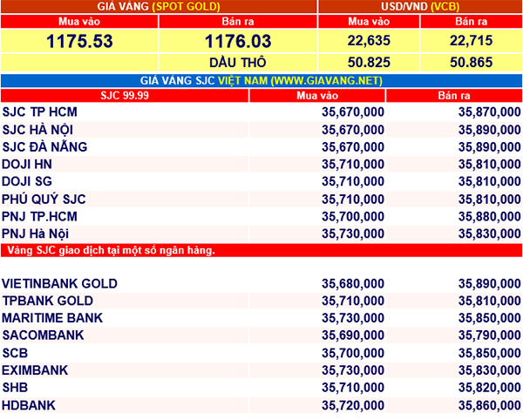Select spot gold buy price 1175.53
This screenshot has width=523, height=420.
pyautogui.click(x=79, y=41)
